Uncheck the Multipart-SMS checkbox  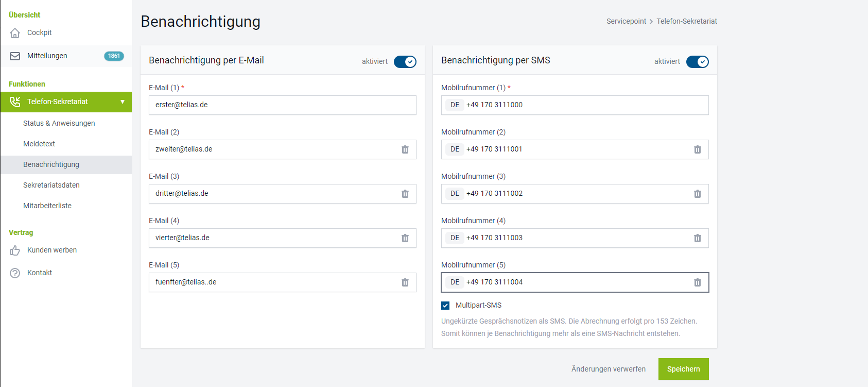[445, 306]
